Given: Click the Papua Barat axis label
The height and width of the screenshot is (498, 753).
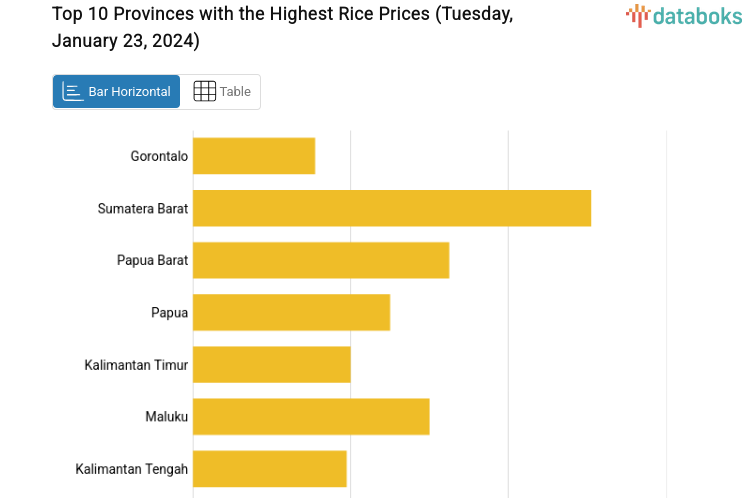Looking at the screenshot, I should click(152, 260).
